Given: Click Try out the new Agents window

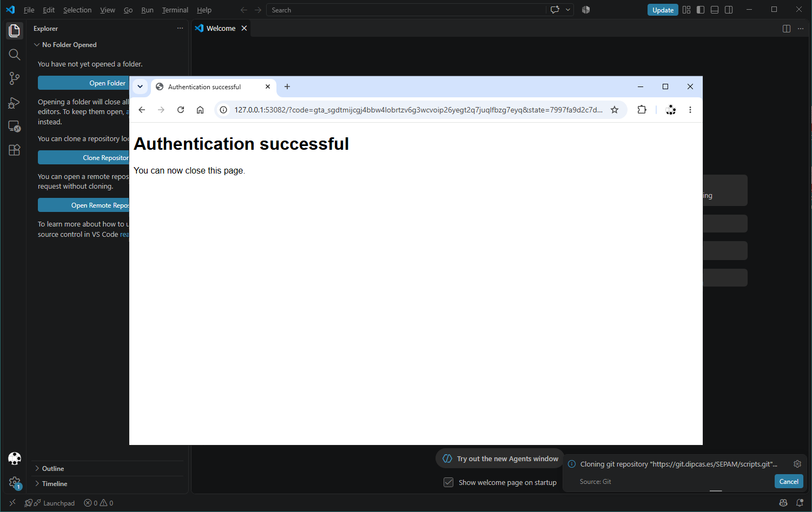Looking at the screenshot, I should tap(500, 458).
